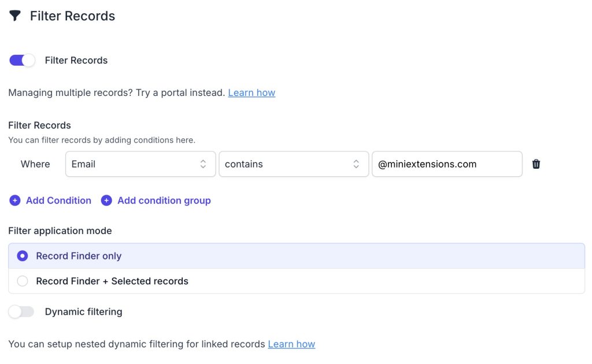Select the Record Finder only radio button
592x364 pixels.
point(23,256)
